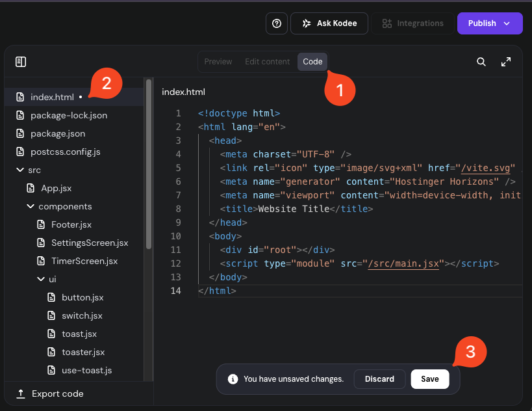The height and width of the screenshot is (411, 532).
Task: Click the switch.jsx file icon
Action: [x=51, y=315]
